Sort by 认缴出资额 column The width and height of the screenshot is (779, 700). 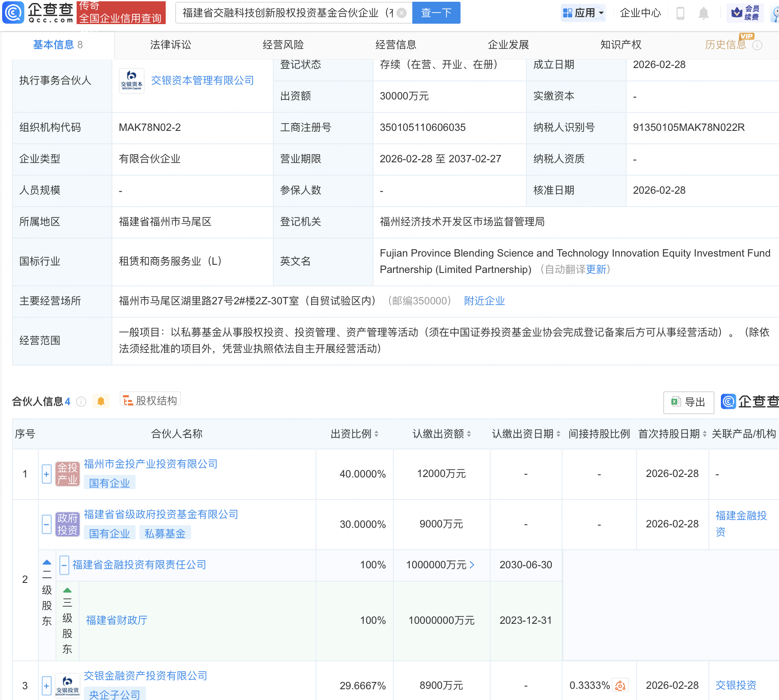(441, 434)
